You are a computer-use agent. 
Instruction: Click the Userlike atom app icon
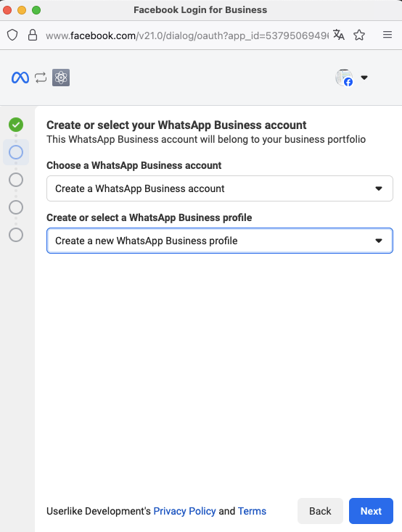point(61,78)
